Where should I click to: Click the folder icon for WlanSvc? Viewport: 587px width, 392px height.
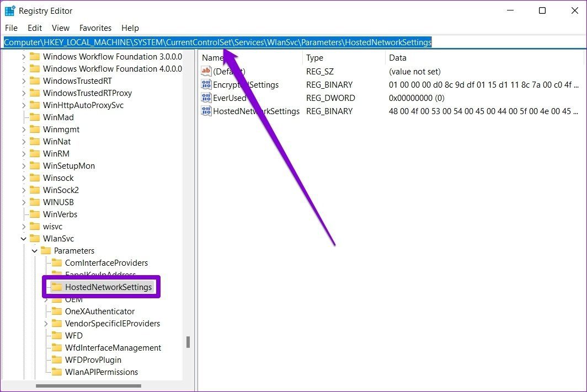[35, 239]
